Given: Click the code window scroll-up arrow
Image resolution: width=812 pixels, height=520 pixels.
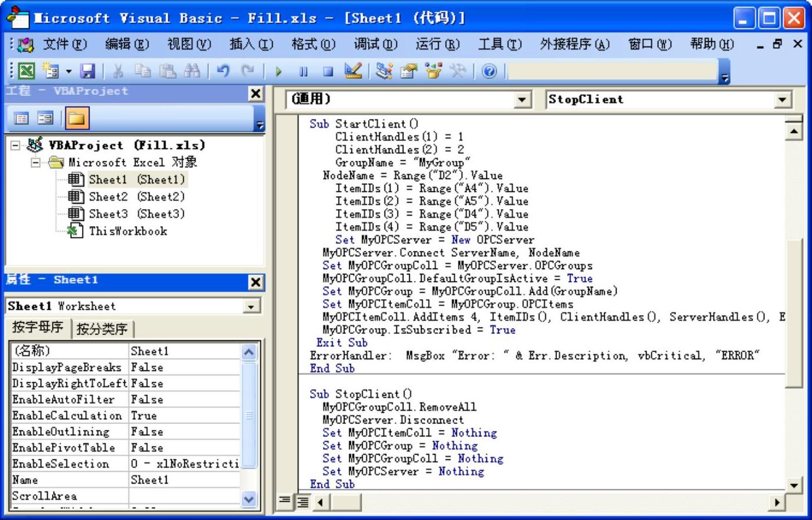Looking at the screenshot, I should tap(794, 131).
